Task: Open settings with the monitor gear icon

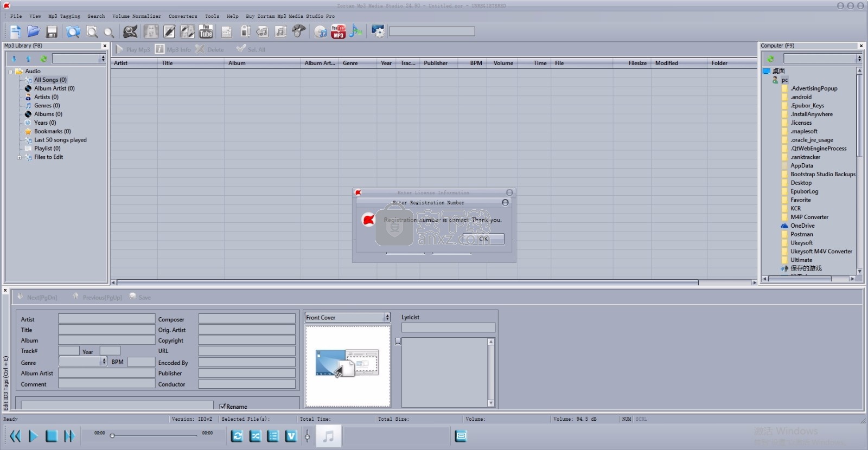Action: [x=378, y=31]
